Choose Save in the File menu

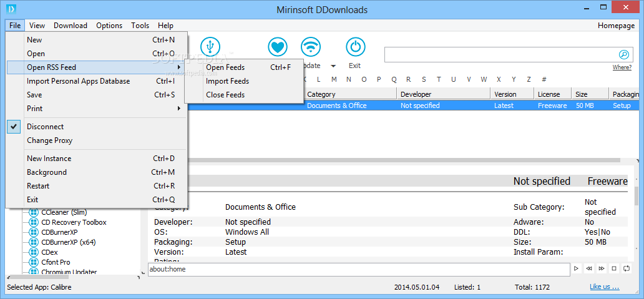pos(97,94)
